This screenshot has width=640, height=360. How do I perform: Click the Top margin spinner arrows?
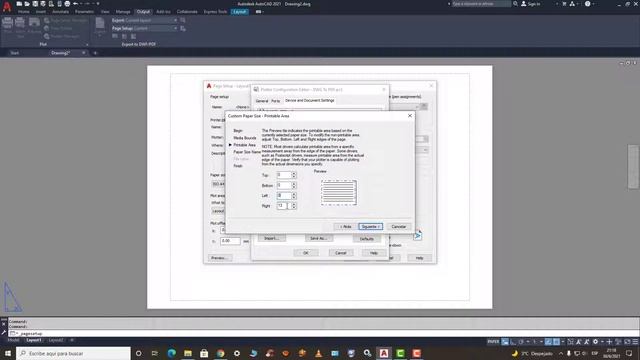[294, 175]
